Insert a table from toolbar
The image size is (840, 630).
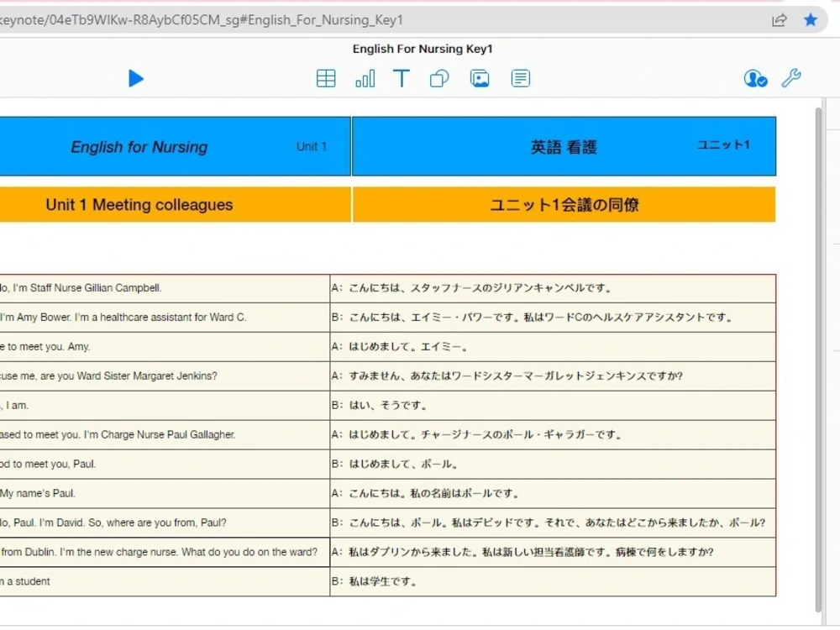[326, 79]
